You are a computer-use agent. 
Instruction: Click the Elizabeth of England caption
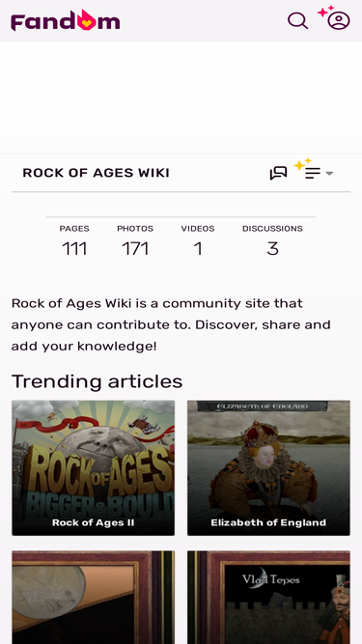pyautogui.click(x=268, y=522)
